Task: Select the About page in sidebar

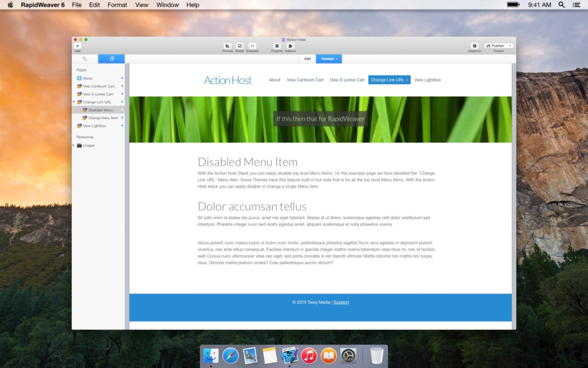Action: 98,79
